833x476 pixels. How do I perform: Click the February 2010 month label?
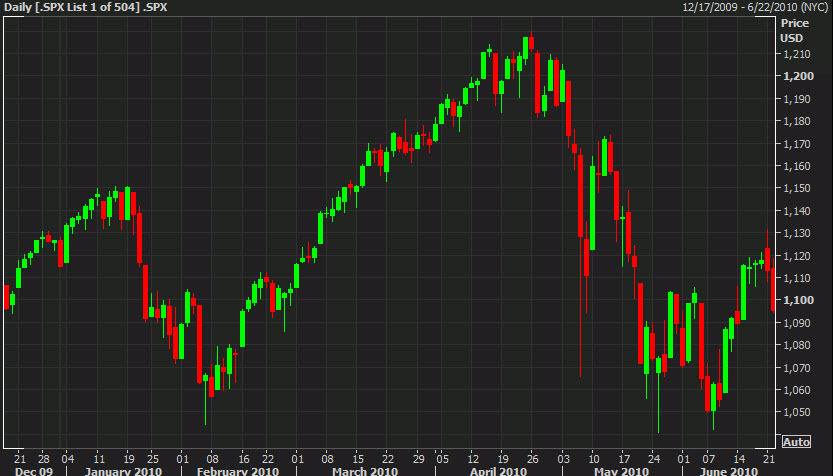tap(238, 470)
